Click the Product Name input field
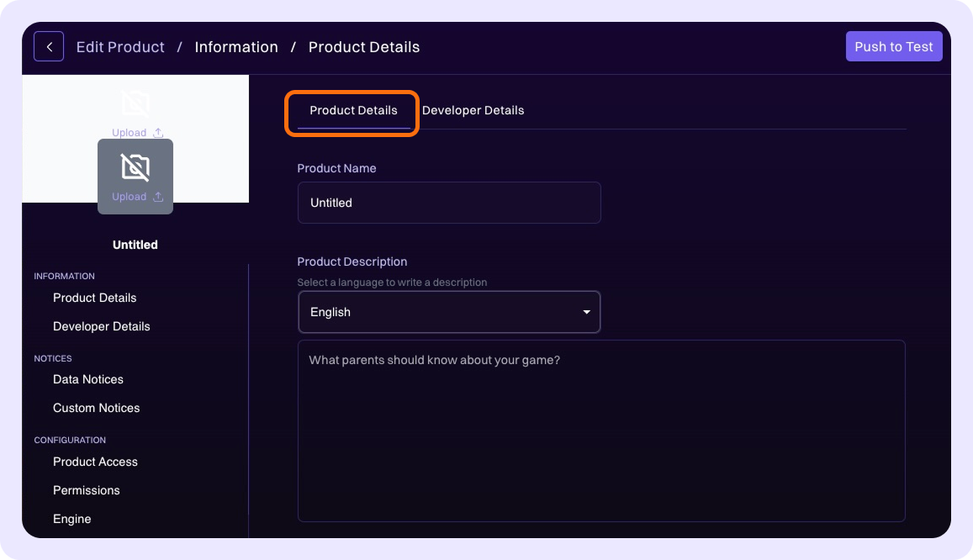Screen dimensions: 973x560 pyautogui.click(x=449, y=203)
